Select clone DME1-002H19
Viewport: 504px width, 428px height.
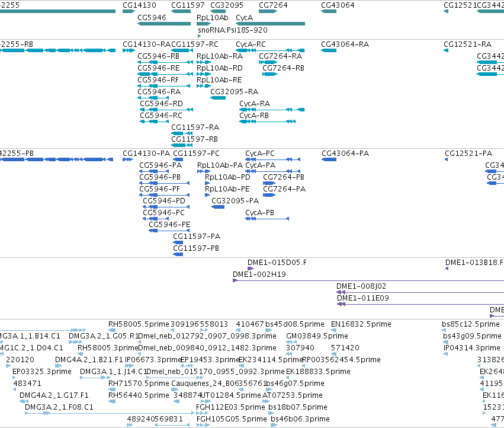point(259,274)
